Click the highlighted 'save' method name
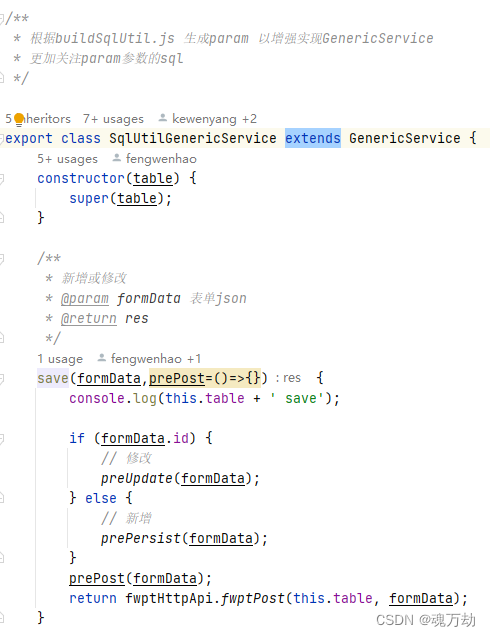490x637 pixels. (x=53, y=378)
